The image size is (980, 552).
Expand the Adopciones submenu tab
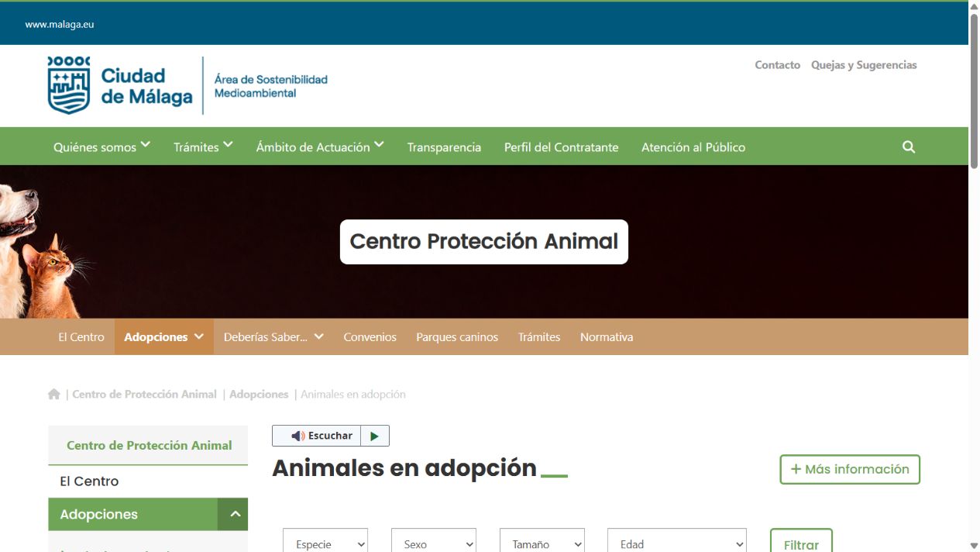pyautogui.click(x=164, y=337)
